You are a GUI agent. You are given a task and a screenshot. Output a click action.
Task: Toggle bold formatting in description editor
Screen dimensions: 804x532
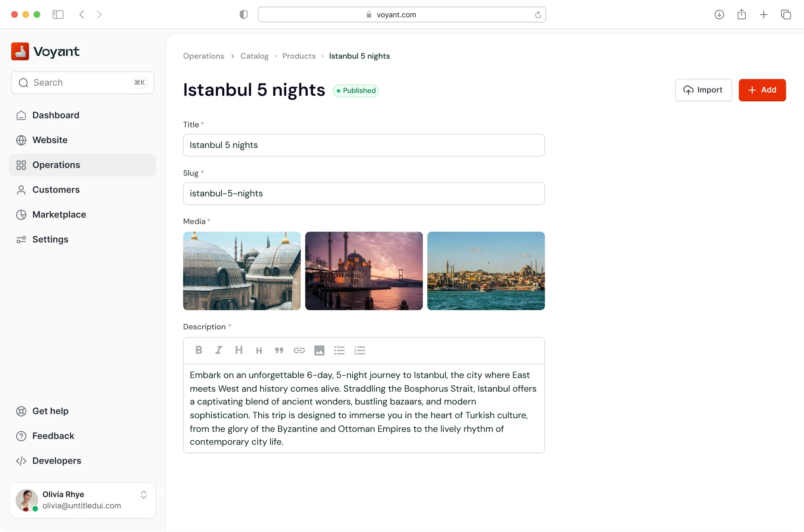(x=199, y=350)
